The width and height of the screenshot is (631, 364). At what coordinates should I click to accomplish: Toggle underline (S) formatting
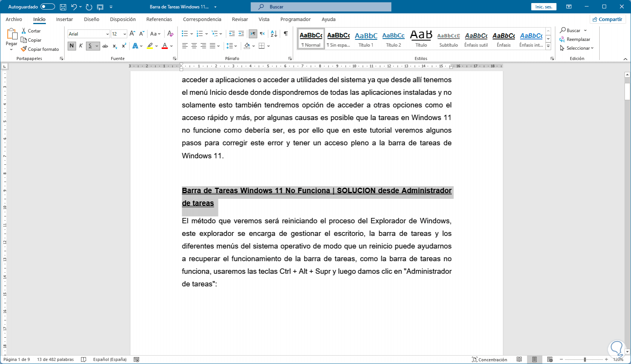[x=90, y=46]
